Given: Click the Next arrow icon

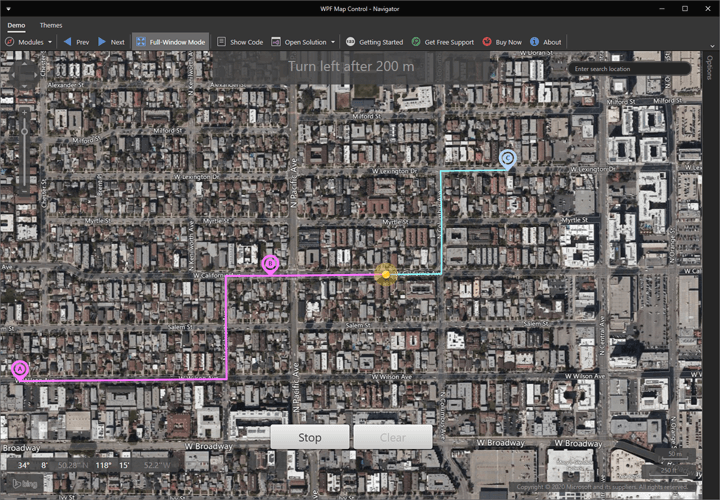Looking at the screenshot, I should point(102,42).
